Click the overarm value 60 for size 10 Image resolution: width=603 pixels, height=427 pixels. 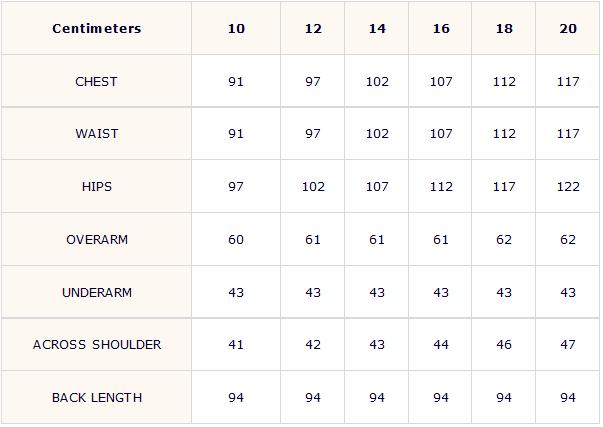236,240
